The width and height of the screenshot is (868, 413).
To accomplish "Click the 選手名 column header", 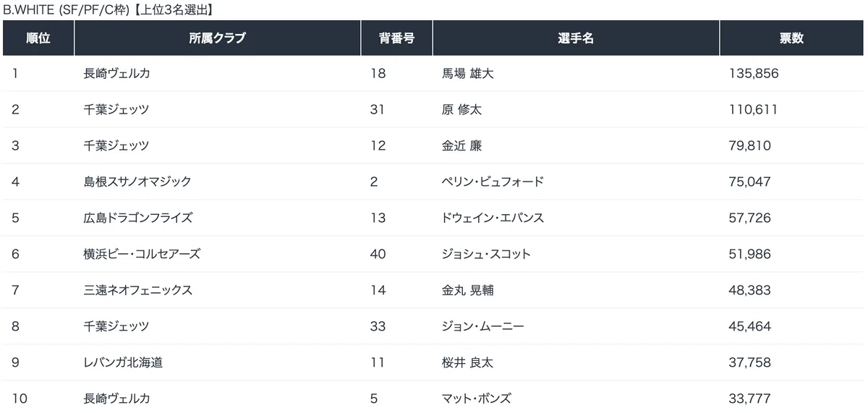I will 576,38.
